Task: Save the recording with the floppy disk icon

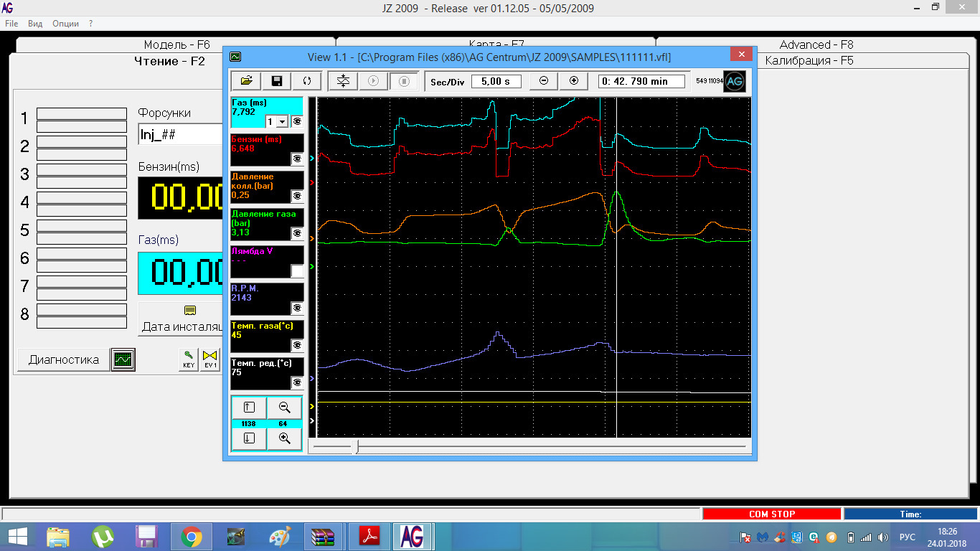Action: pos(276,81)
